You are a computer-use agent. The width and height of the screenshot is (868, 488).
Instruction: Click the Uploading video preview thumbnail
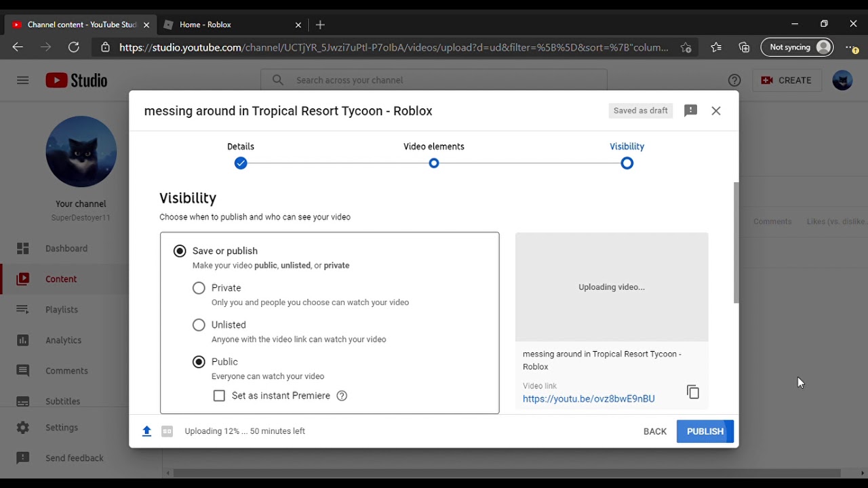tap(612, 287)
